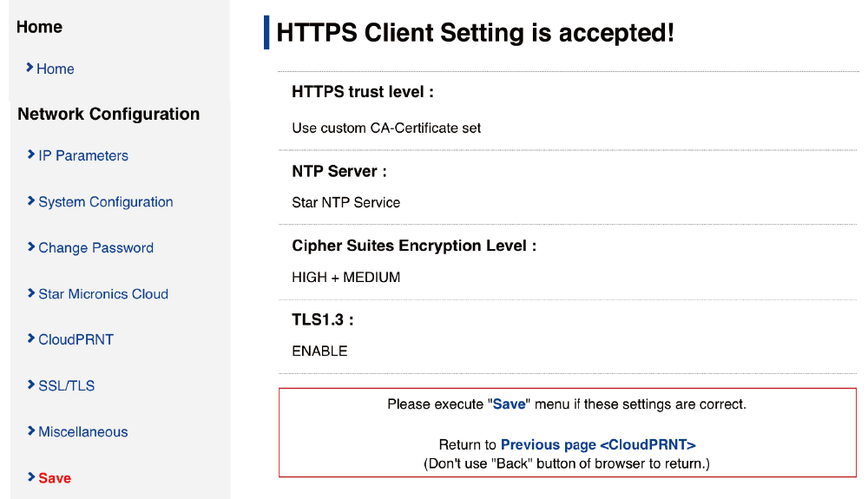Open Star Micronics Cloud settings

click(x=103, y=294)
